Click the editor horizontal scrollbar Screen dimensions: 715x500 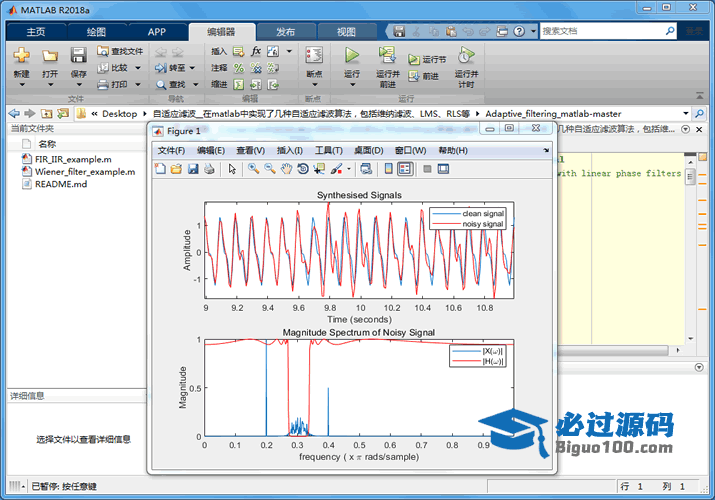[612, 350]
